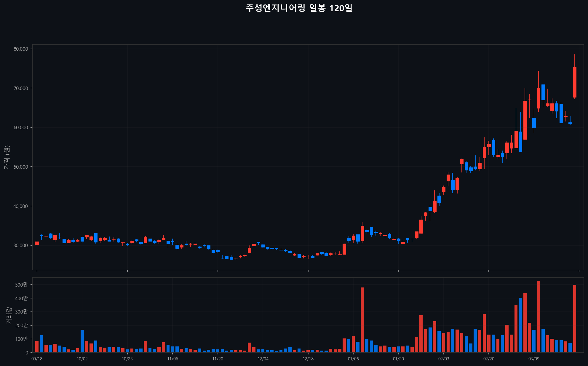Click the 12/04 date label
The width and height of the screenshot is (588, 366).
263,359
